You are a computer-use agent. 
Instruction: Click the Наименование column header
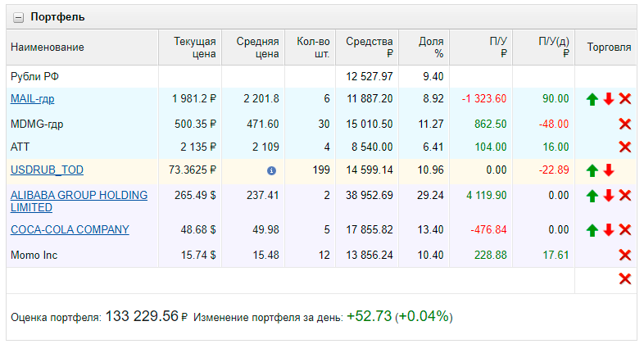[82, 48]
